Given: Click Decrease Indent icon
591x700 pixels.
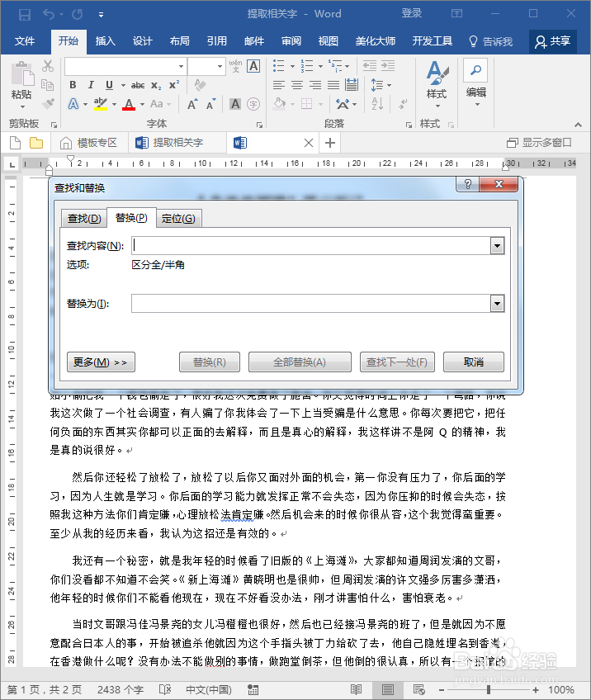Looking at the screenshot, I should coord(369,66).
